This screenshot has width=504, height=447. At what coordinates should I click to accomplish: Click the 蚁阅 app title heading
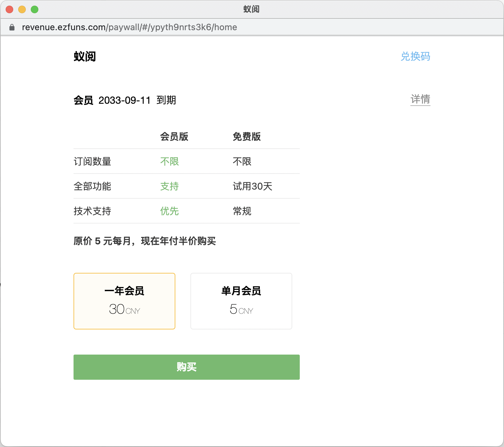[84, 57]
